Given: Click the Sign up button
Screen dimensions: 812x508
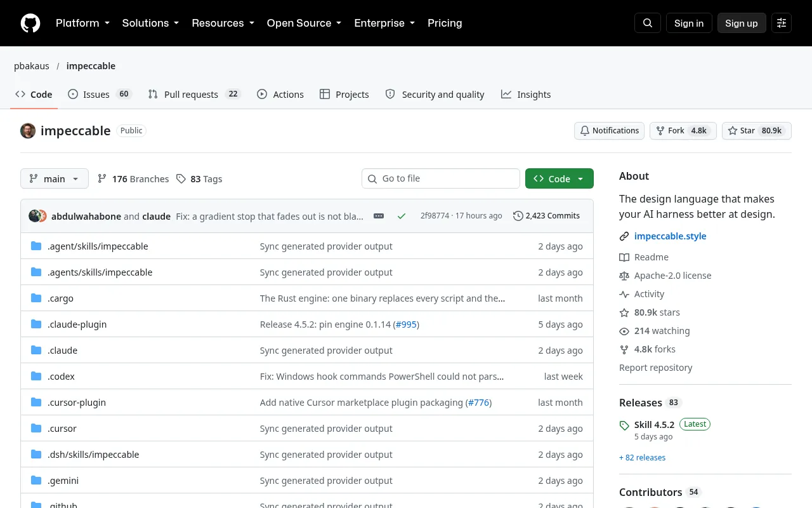Looking at the screenshot, I should point(742,23).
